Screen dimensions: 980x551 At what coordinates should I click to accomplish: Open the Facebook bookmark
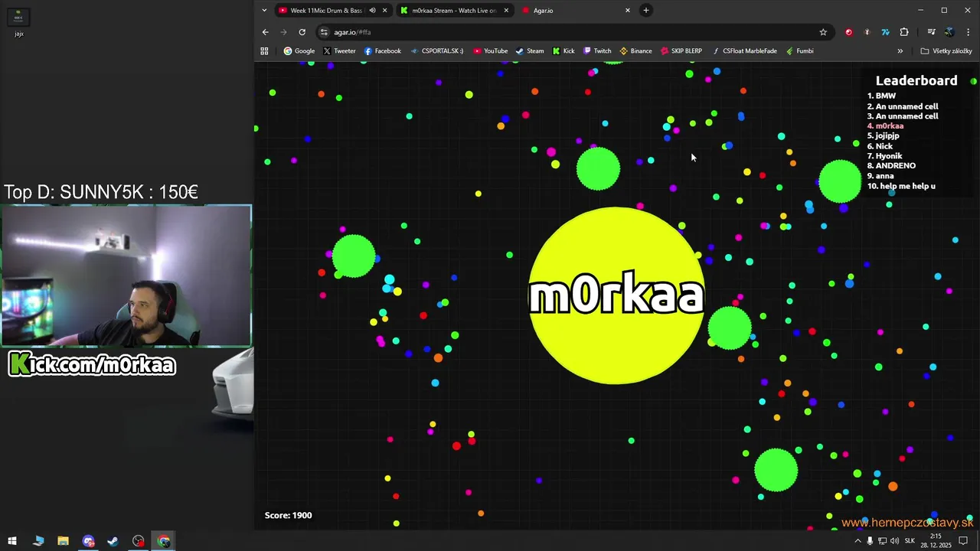(x=382, y=51)
